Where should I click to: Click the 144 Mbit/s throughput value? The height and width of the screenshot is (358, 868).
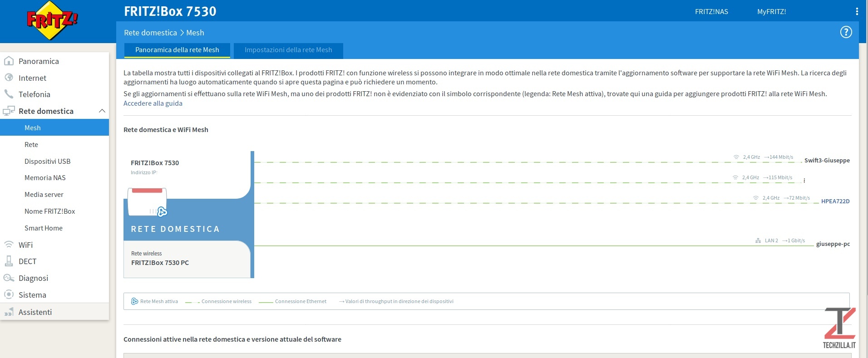[x=779, y=157]
